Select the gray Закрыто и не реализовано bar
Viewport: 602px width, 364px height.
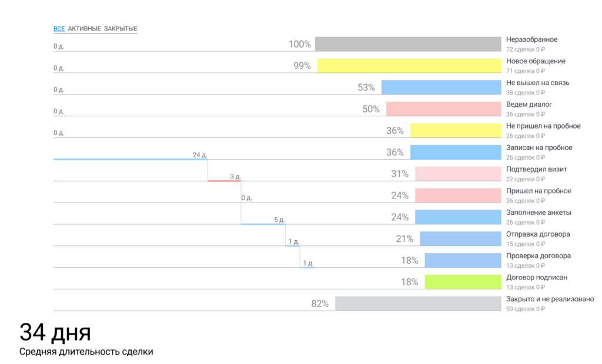tap(417, 303)
